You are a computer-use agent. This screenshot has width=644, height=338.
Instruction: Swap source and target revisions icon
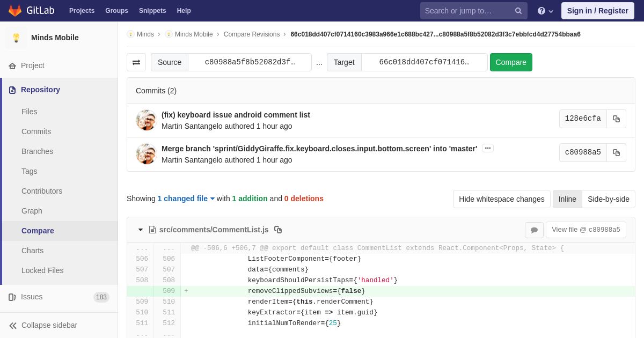(x=136, y=62)
